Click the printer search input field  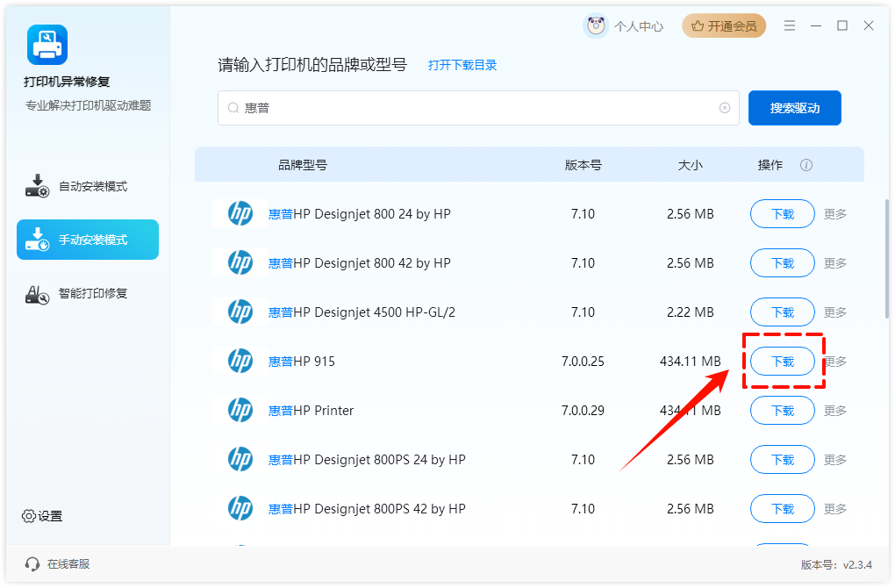point(478,108)
